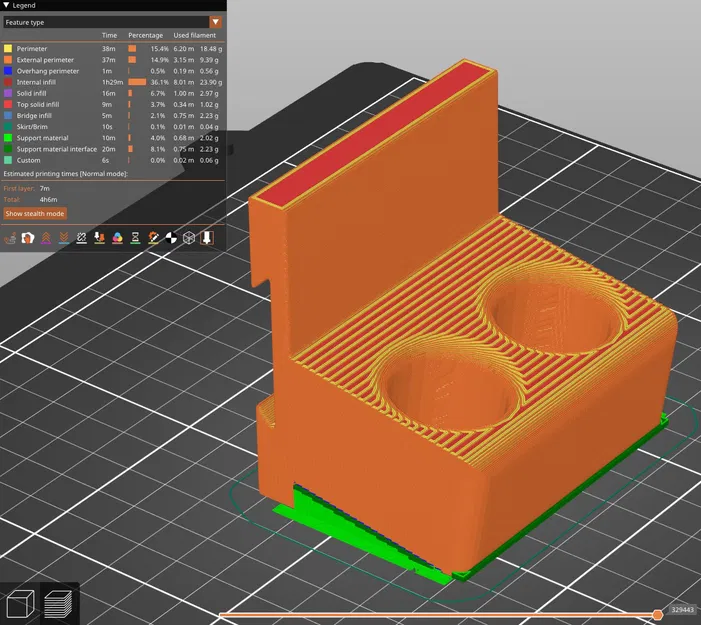701x625 pixels.
Task: Click the First layer time 7m
Action: (45, 188)
